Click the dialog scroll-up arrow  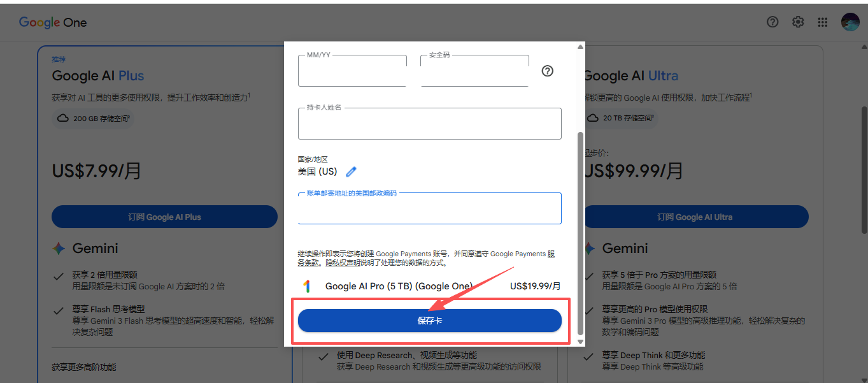(x=580, y=47)
